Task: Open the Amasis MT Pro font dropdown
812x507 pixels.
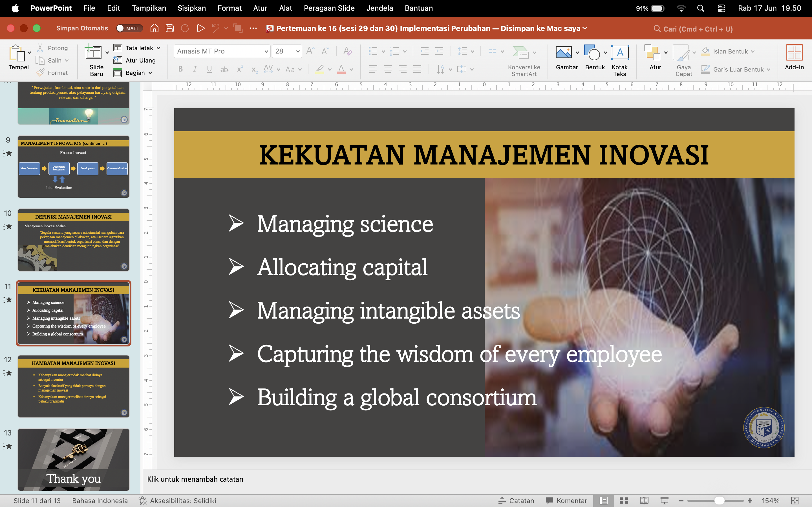Action: (222, 51)
